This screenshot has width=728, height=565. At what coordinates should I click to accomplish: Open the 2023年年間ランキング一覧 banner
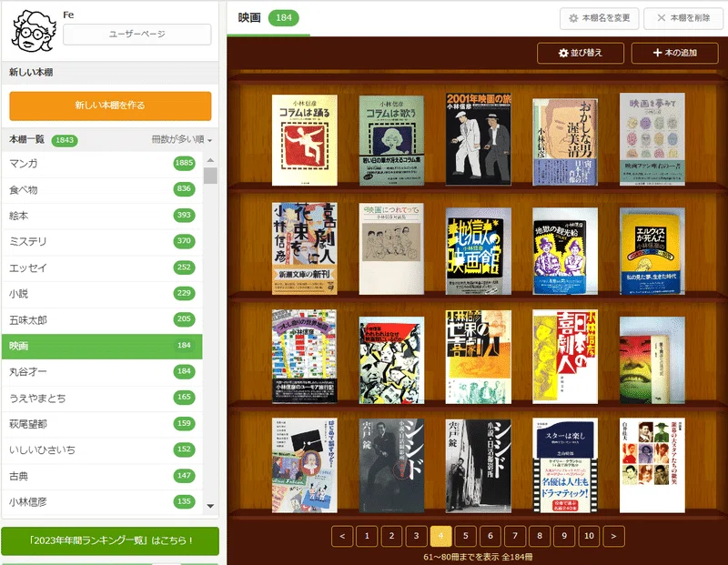point(110,540)
